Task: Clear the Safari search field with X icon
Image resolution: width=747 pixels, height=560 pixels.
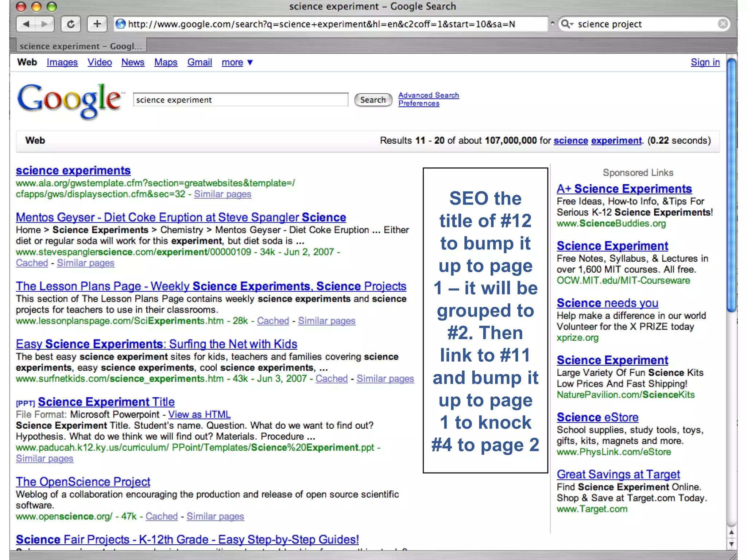Action: tap(723, 24)
